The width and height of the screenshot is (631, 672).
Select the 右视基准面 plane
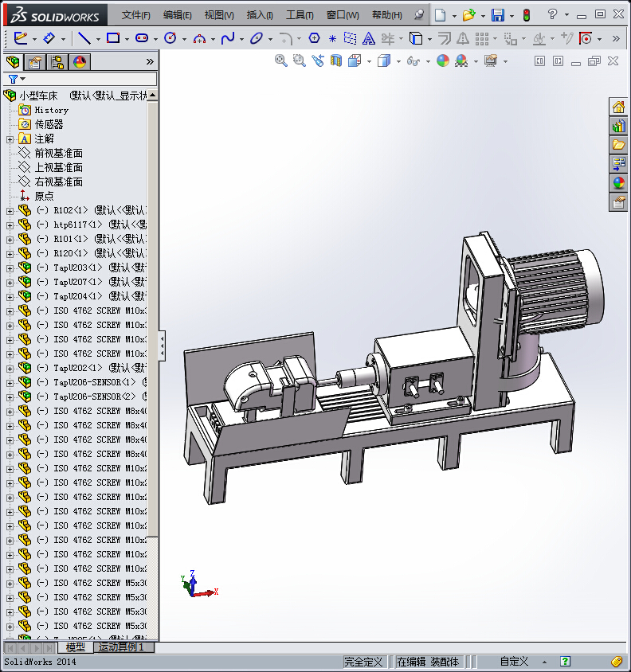(58, 182)
